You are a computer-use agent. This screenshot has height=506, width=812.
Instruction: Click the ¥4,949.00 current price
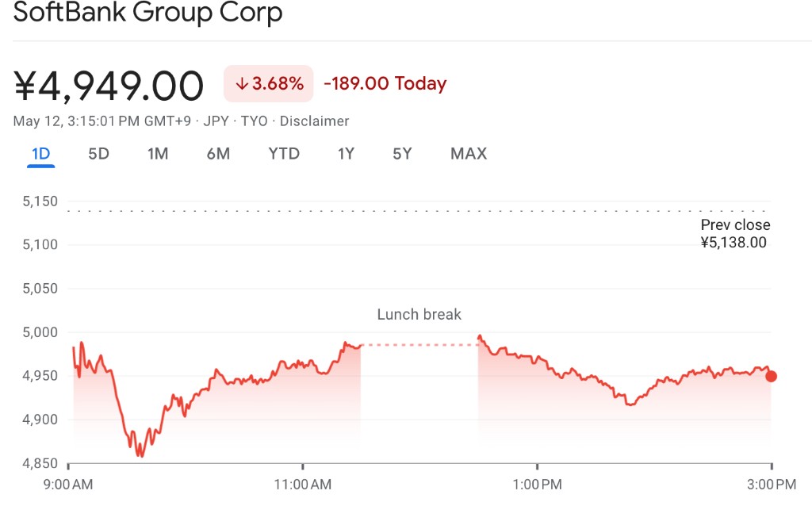[x=109, y=86]
